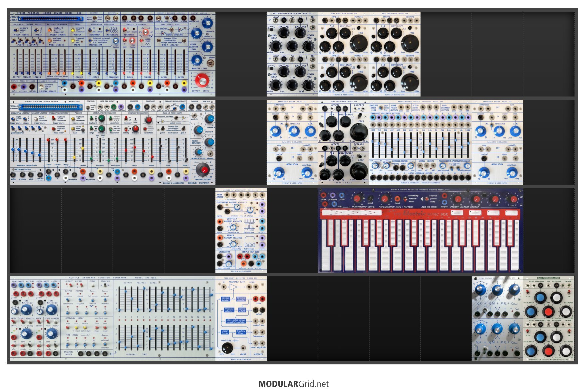
Task: Open the Source of Uncertainty 266 module
Action: pos(241,230)
